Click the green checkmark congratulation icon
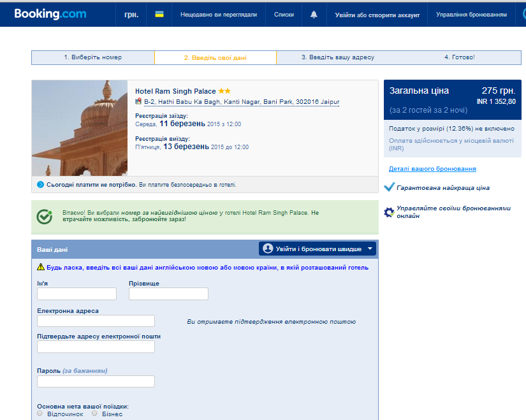526x420 pixels. 45,217
